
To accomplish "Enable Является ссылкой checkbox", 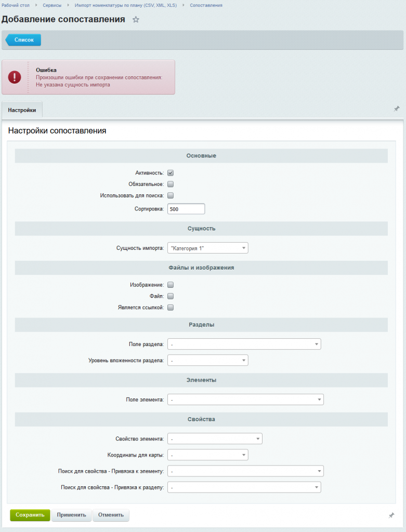I will click(x=171, y=308).
